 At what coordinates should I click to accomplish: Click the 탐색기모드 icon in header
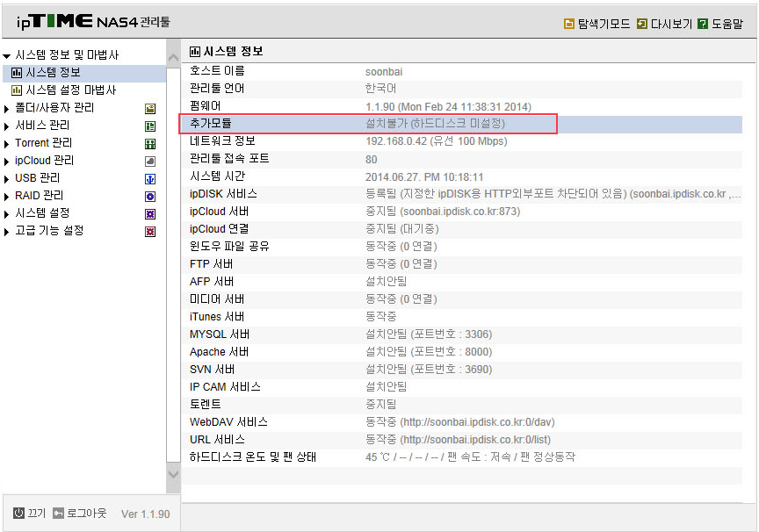coord(569,24)
